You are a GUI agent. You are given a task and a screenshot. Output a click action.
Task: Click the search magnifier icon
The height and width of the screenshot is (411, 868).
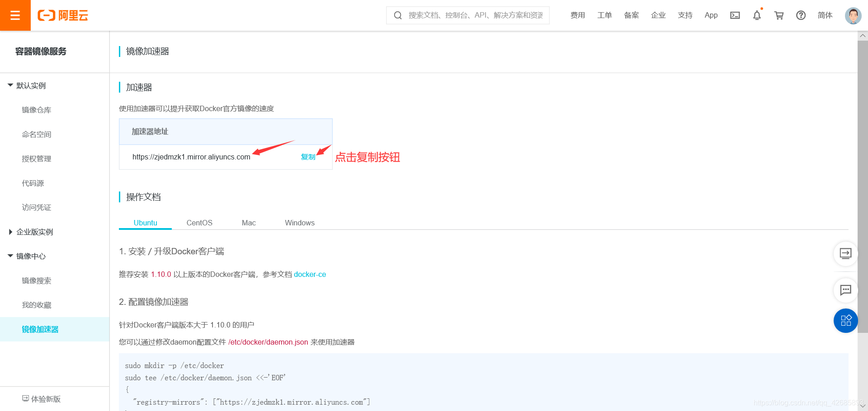click(x=398, y=15)
